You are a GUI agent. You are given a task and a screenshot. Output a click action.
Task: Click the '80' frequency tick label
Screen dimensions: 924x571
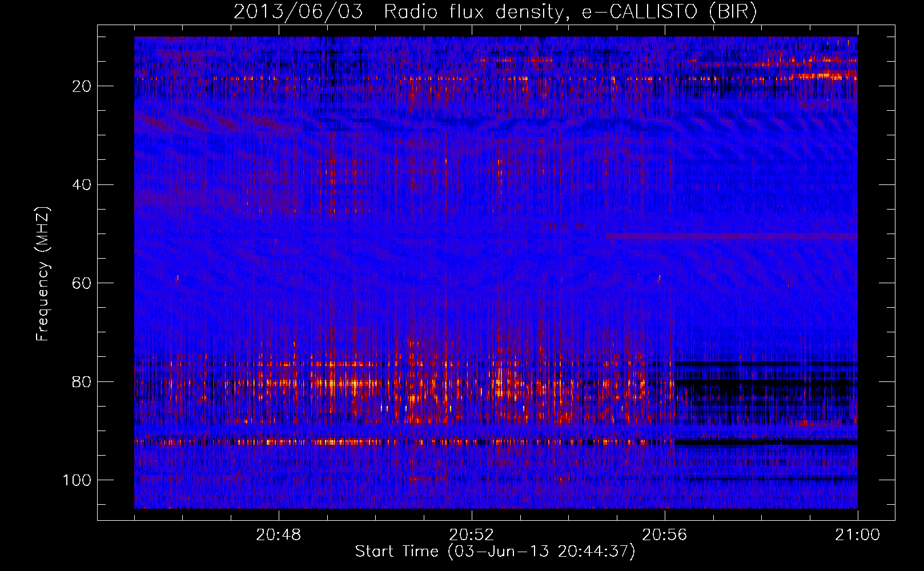[82, 381]
